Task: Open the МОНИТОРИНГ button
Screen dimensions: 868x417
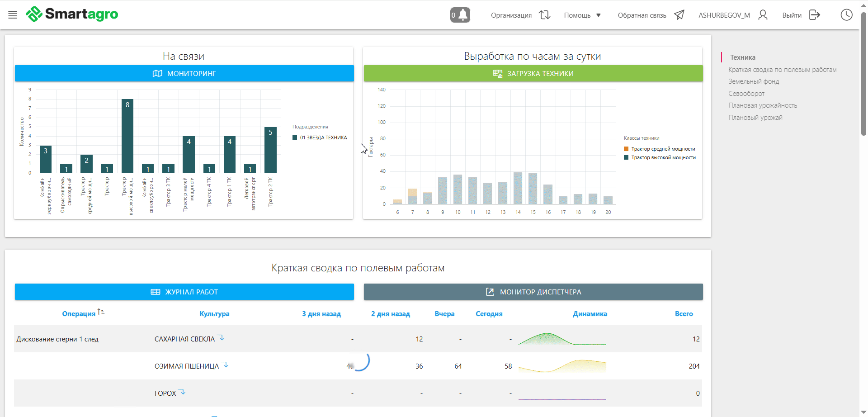Action: point(184,73)
